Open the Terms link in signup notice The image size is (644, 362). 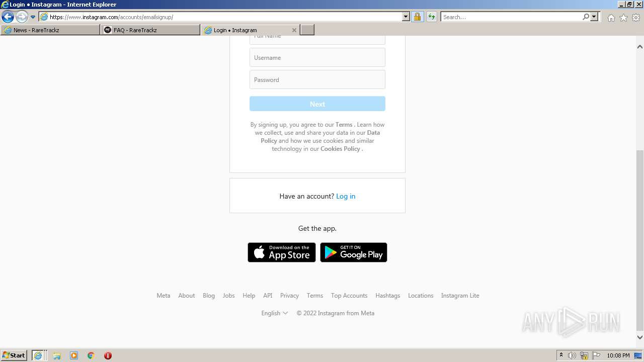tap(344, 125)
